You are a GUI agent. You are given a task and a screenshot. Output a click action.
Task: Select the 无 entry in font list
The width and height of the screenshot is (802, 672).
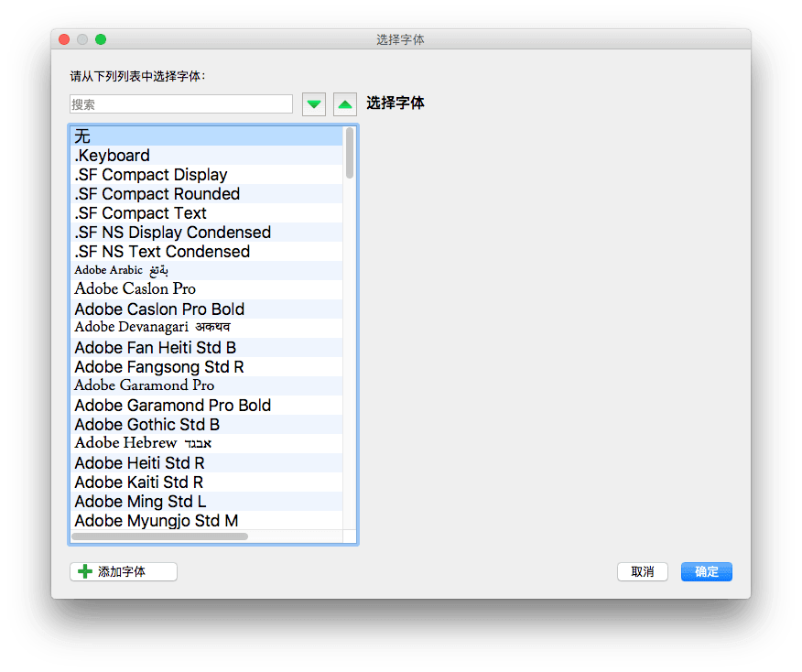(x=206, y=136)
